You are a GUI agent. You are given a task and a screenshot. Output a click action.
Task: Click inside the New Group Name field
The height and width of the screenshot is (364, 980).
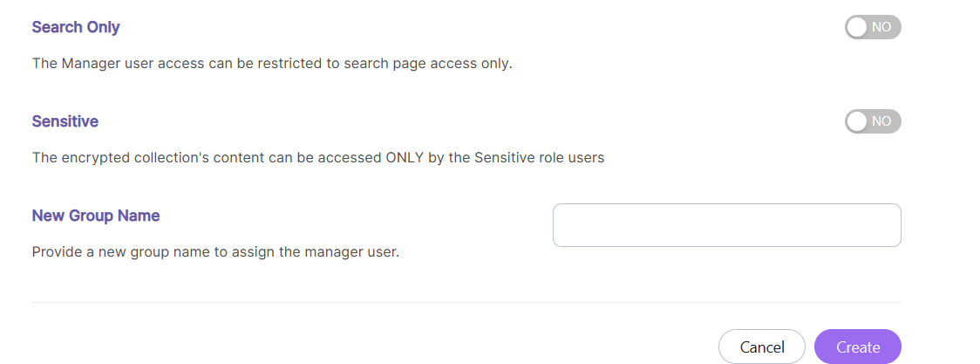coord(726,225)
